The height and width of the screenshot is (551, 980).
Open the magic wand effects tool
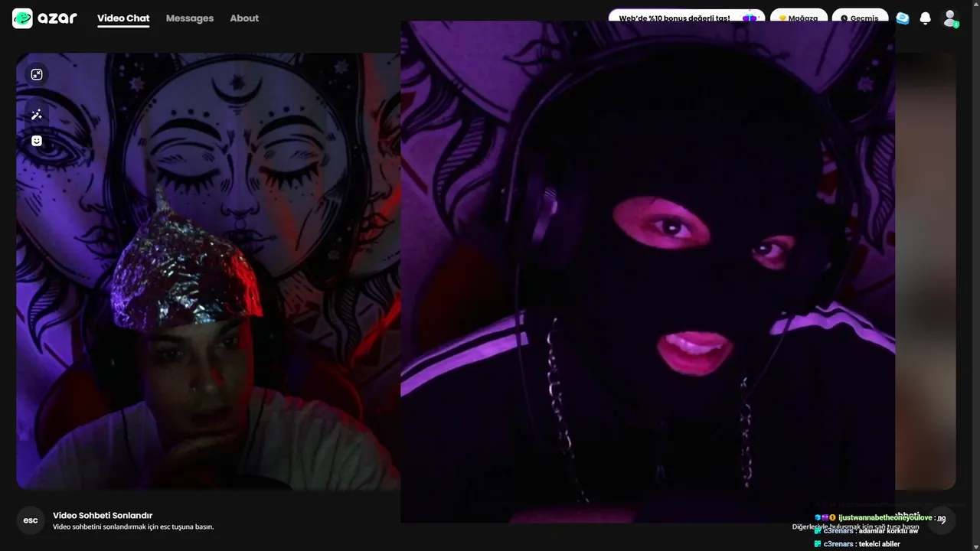(x=36, y=115)
